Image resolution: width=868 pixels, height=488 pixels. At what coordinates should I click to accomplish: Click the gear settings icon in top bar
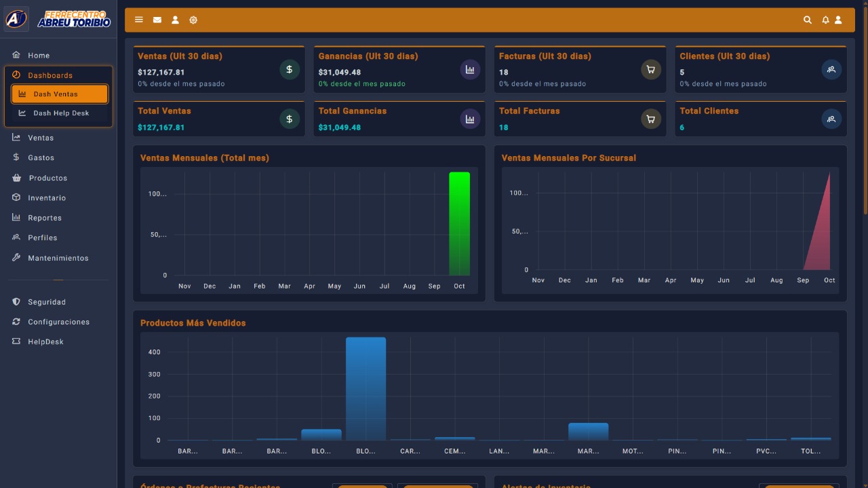tap(193, 20)
